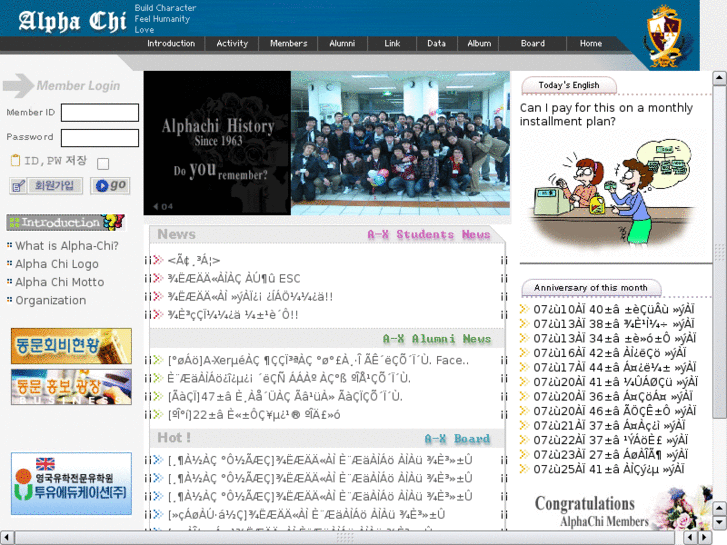Open A-X Students News heading
727x545 pixels.
click(x=428, y=235)
